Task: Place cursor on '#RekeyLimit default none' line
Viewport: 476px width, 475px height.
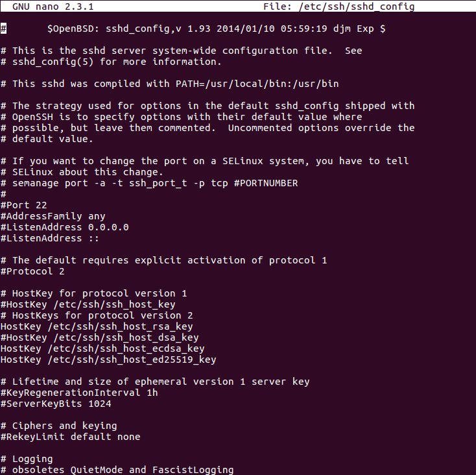Action: click(70, 437)
